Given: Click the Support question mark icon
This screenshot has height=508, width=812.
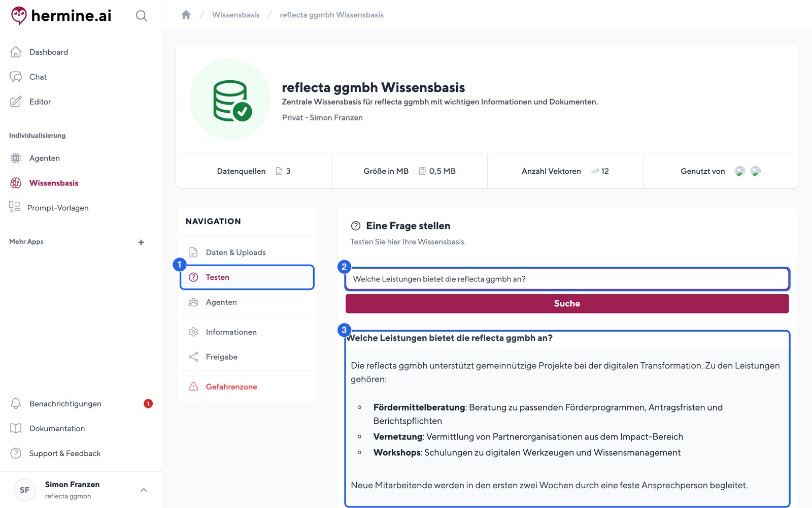Looking at the screenshot, I should coord(16,453).
